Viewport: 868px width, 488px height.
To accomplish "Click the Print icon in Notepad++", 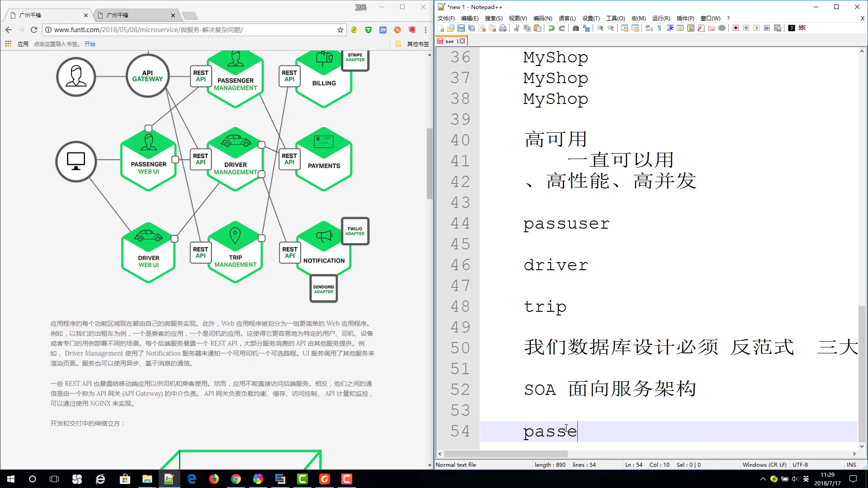I will tap(503, 28).
